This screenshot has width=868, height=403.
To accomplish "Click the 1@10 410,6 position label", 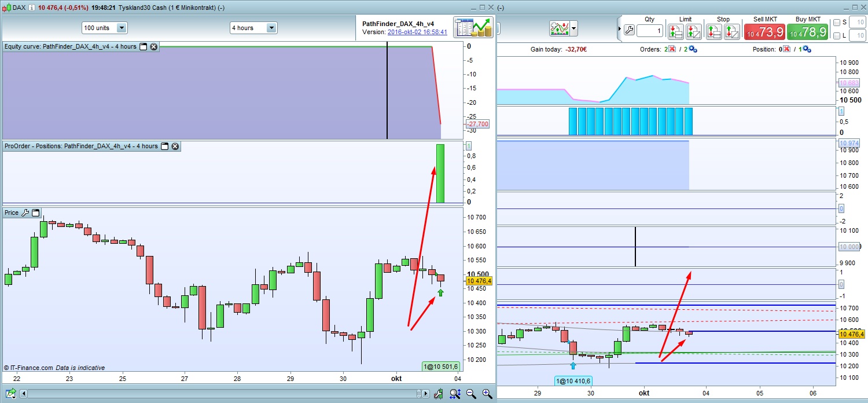I will [x=573, y=381].
